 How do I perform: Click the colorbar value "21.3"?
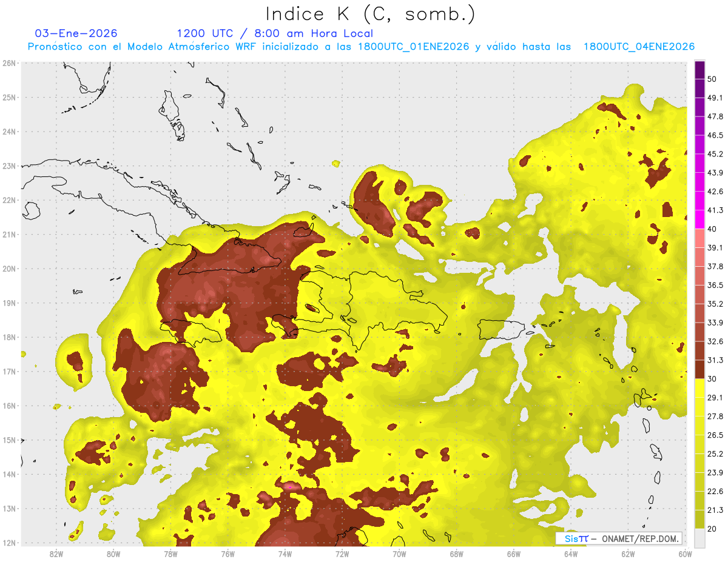pos(715,510)
